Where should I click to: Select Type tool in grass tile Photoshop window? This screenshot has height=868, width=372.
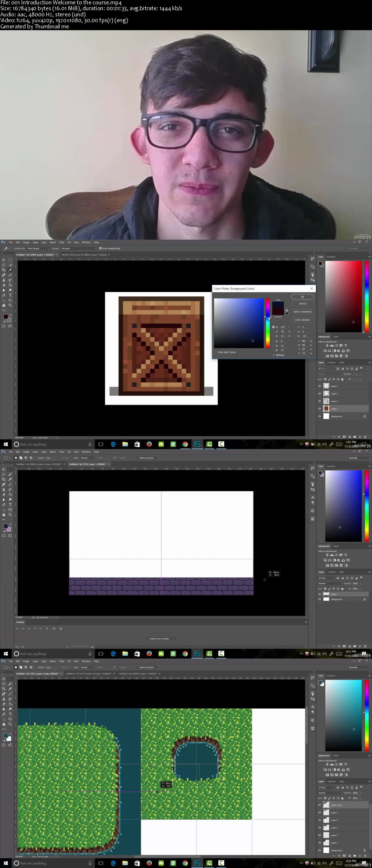[x=10, y=714]
